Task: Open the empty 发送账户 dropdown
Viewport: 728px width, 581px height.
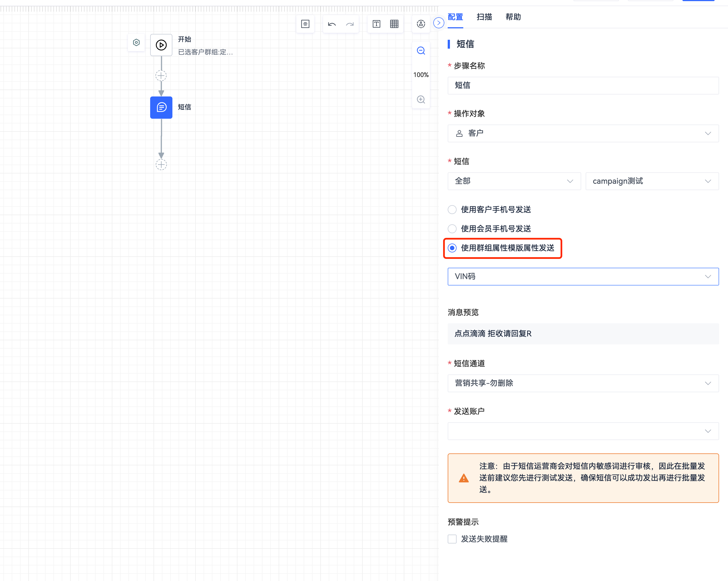Action: click(x=583, y=431)
